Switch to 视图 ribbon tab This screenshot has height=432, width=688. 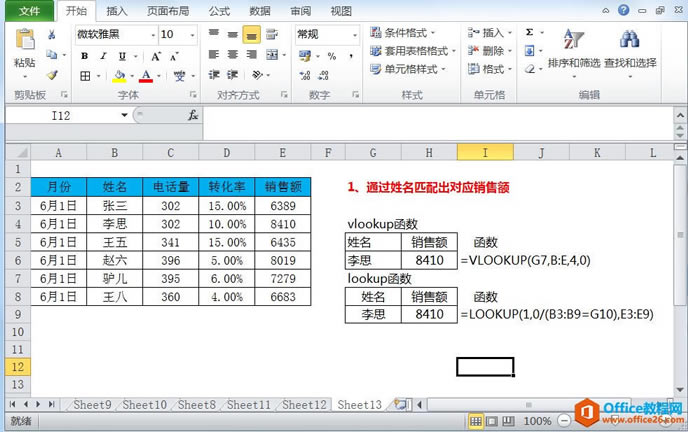click(341, 11)
